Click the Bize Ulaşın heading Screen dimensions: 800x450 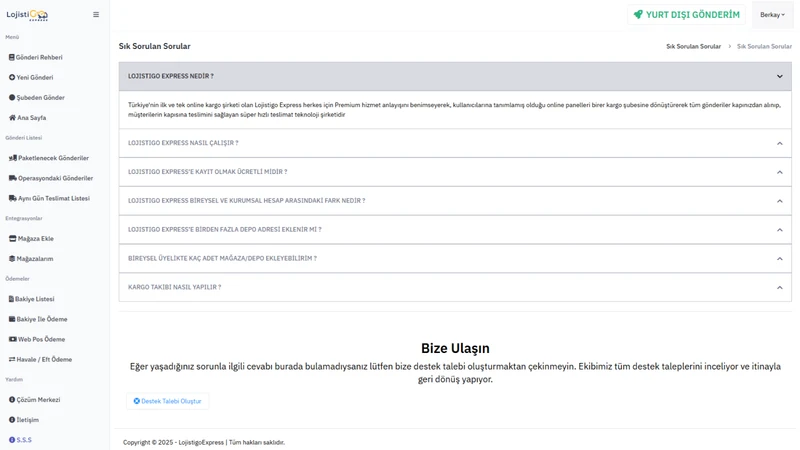(455, 348)
